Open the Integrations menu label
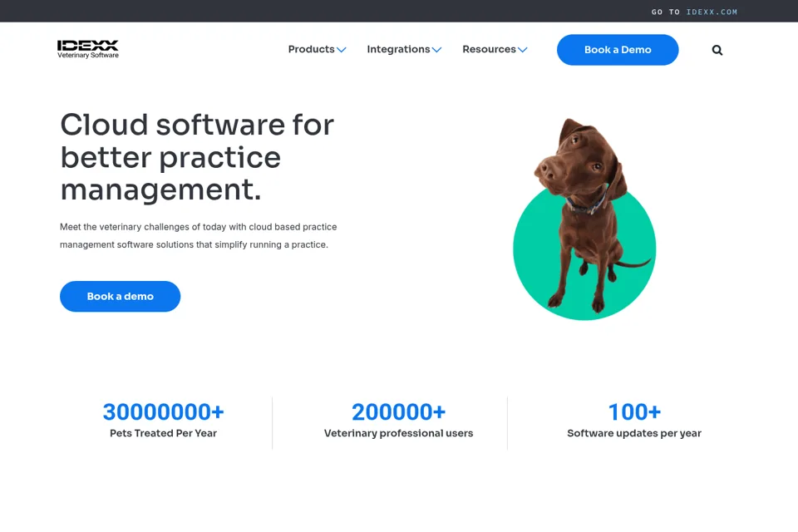The image size is (798, 532). pyautogui.click(x=398, y=49)
